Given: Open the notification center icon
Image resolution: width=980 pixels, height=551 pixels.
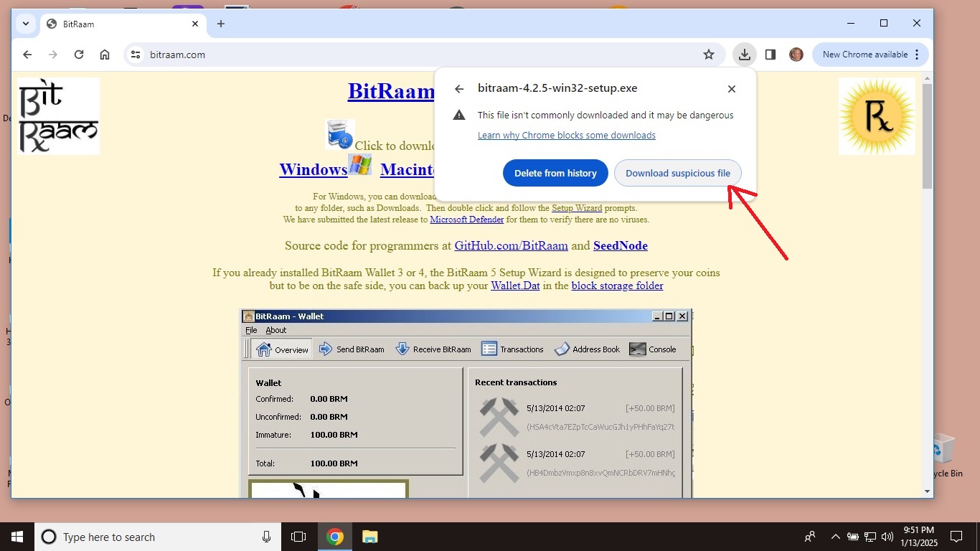Looking at the screenshot, I should (956, 537).
